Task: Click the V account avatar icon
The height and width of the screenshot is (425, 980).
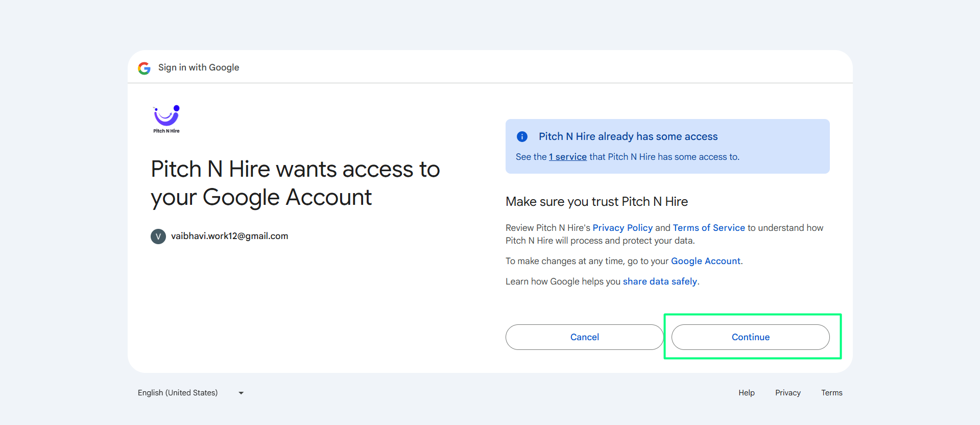Action: (158, 237)
